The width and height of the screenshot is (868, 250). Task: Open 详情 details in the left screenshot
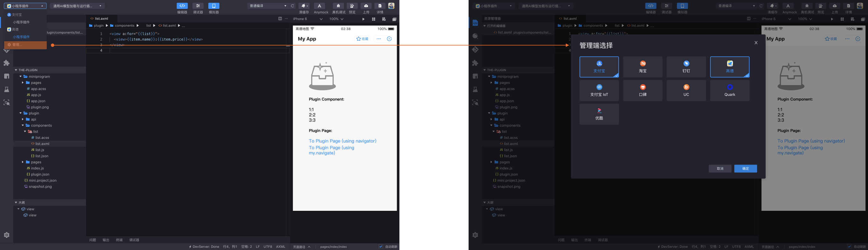coord(380,6)
